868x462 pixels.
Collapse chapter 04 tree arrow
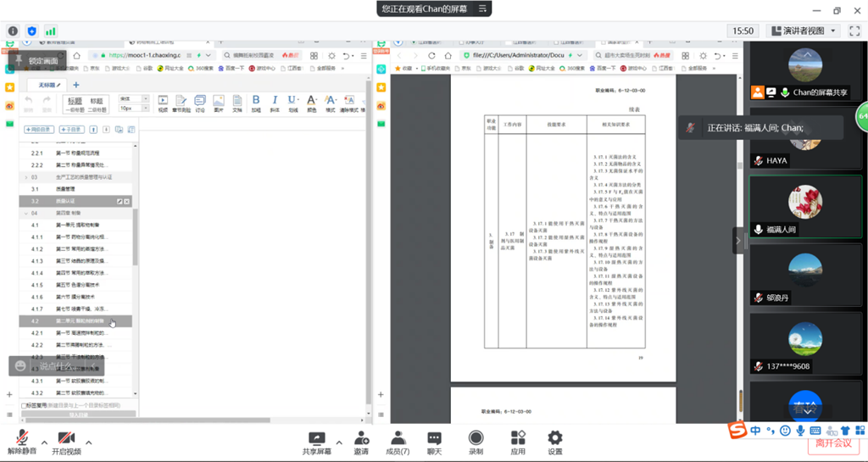(x=26, y=213)
